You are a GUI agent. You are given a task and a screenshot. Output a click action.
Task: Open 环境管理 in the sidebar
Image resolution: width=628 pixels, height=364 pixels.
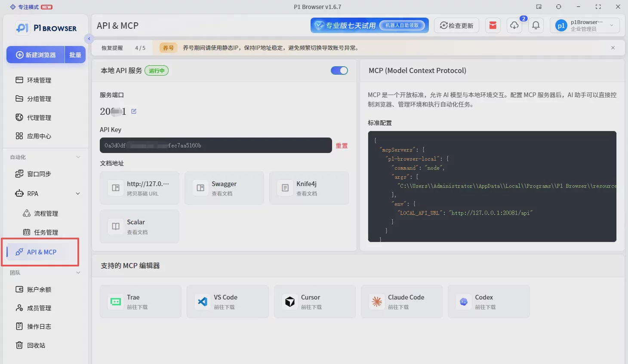(x=46, y=80)
